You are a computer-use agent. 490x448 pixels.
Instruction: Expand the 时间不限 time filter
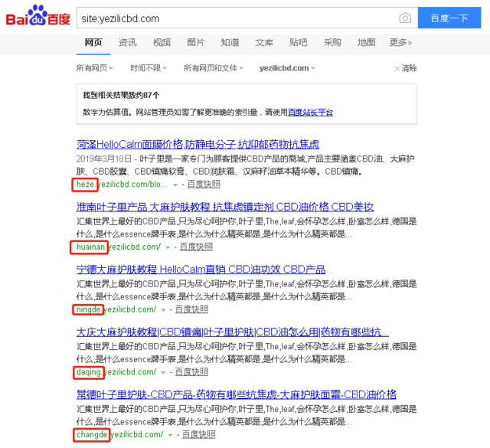pos(149,68)
